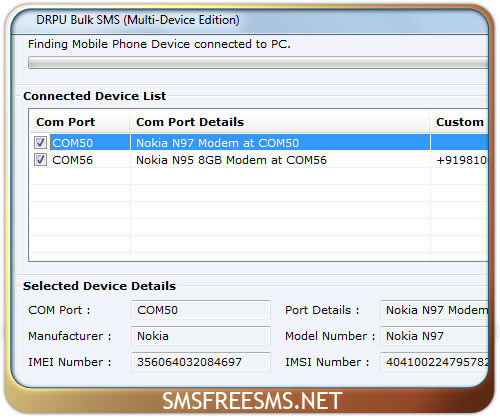The width and height of the screenshot is (500, 420).
Task: Click the 'Manufacturer :' label
Action: 70,336
